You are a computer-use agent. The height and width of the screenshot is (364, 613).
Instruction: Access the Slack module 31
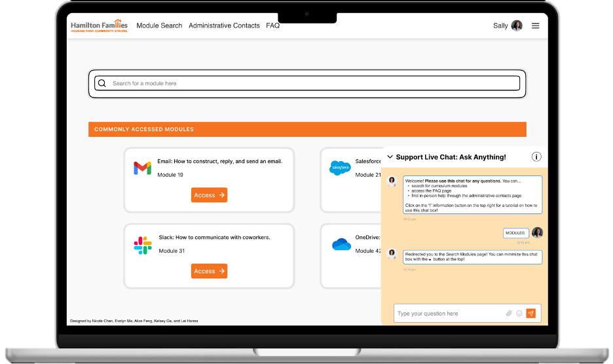(x=209, y=271)
